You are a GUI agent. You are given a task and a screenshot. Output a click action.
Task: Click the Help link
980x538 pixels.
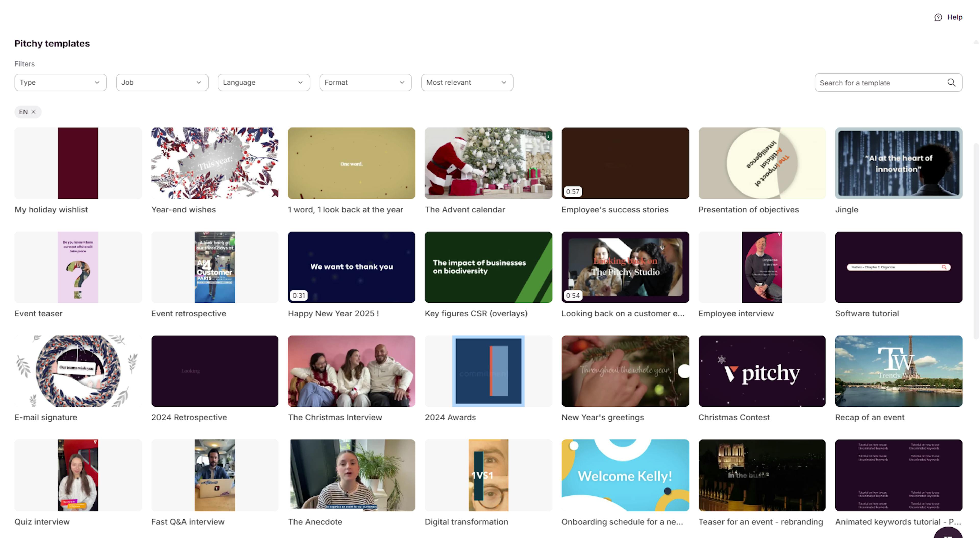954,17
